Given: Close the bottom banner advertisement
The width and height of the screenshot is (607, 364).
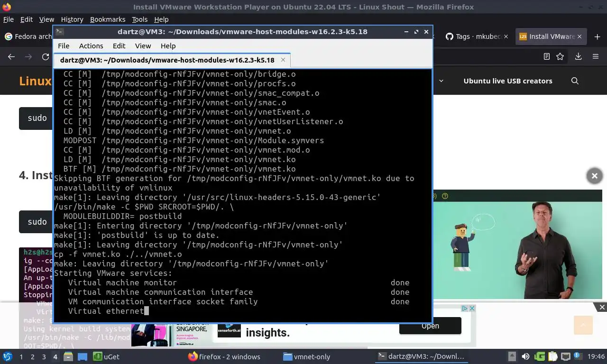Looking at the screenshot, I should point(602,307).
